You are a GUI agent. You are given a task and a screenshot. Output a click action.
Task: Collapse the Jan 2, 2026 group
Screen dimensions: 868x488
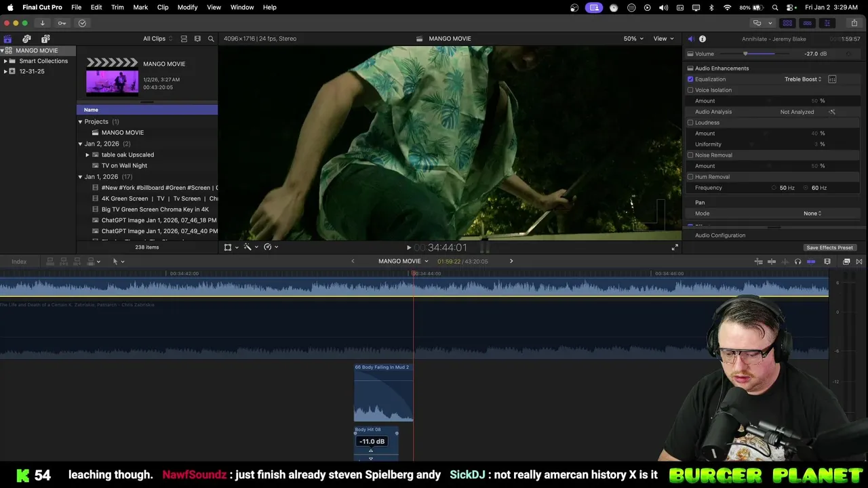pyautogui.click(x=80, y=144)
